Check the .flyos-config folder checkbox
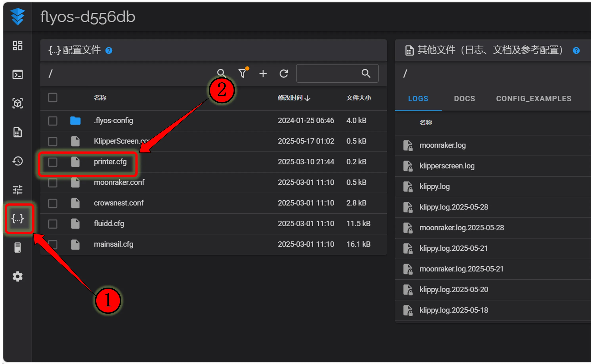 (x=53, y=121)
